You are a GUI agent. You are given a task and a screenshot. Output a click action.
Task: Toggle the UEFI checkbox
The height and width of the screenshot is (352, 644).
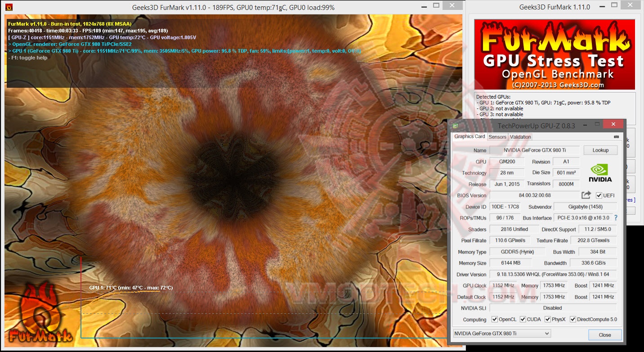[599, 195]
